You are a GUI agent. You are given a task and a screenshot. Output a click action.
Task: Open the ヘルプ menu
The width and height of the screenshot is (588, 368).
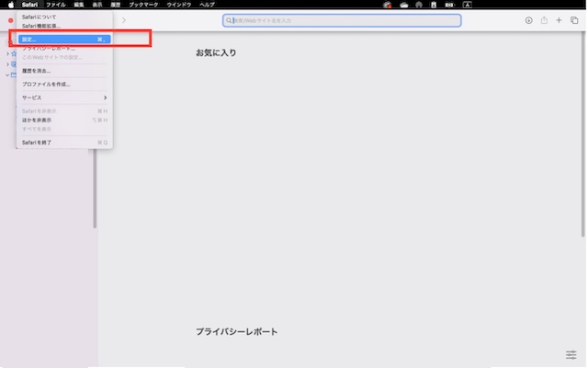(x=207, y=5)
